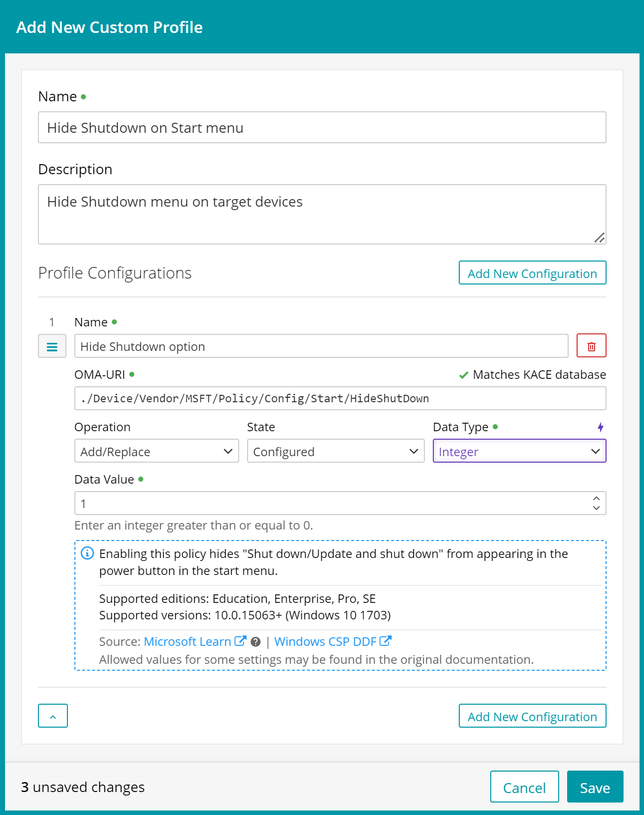
Task: Expand the Data Type Integer dropdown
Action: pos(519,451)
